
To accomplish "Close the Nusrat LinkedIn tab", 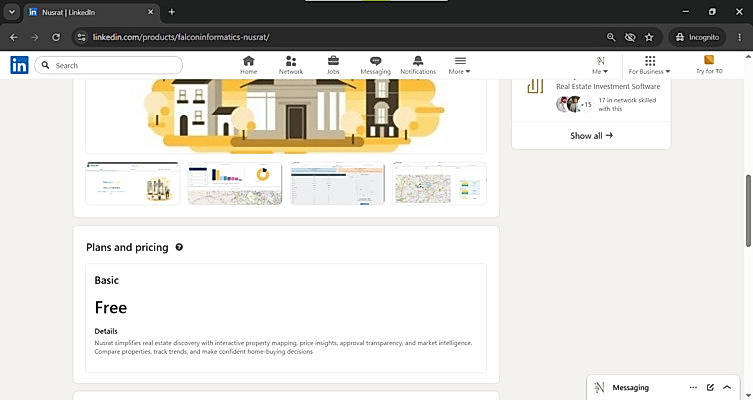I will (150, 12).
